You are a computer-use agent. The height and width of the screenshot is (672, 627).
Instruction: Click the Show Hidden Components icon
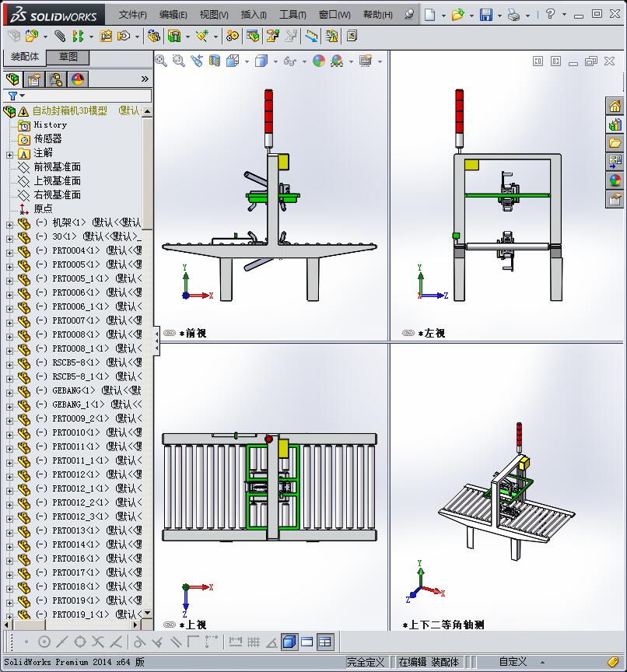point(154,36)
